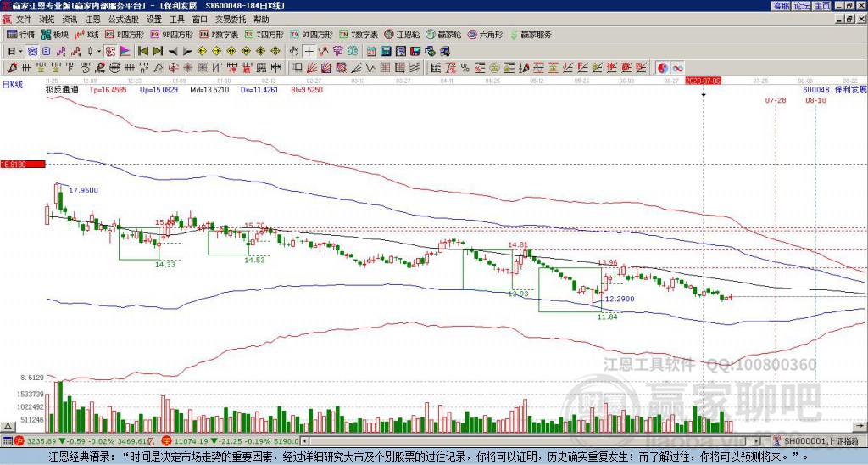Open the 资讯 menu
This screenshot has width=868, height=465.
pyautogui.click(x=70, y=20)
